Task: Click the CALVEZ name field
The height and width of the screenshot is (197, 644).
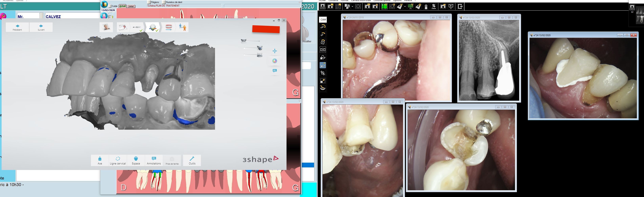Action: click(73, 16)
